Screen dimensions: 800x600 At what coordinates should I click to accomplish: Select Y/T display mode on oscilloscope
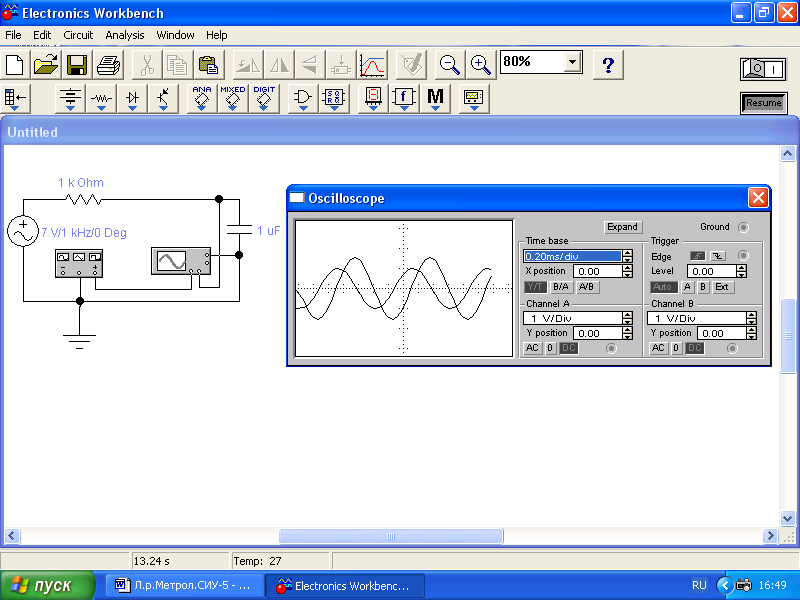[x=535, y=287]
